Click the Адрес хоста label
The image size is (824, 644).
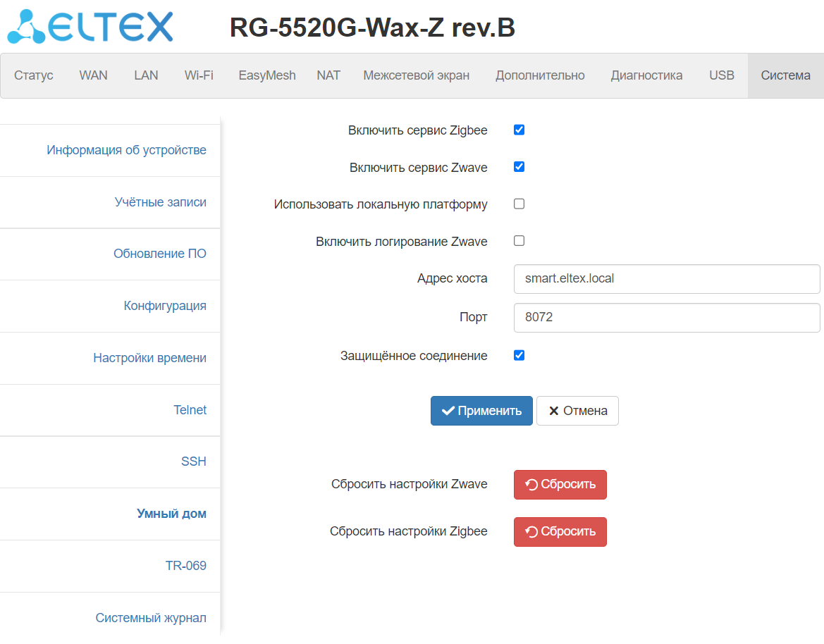click(x=452, y=278)
